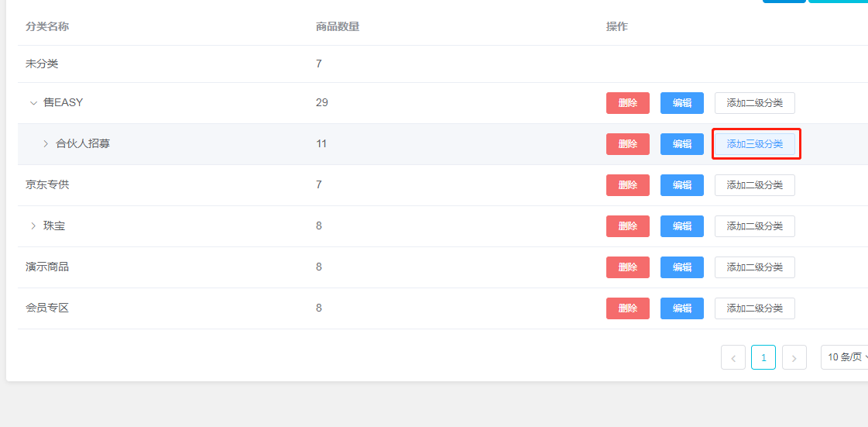The width and height of the screenshot is (868, 427).
Task: Add second-level category under 珠宝
Action: [754, 226]
